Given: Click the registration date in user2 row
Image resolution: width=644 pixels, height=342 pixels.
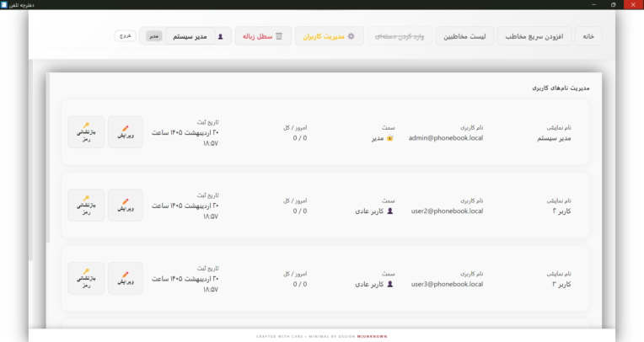Looking at the screenshot, I should tap(185, 211).
